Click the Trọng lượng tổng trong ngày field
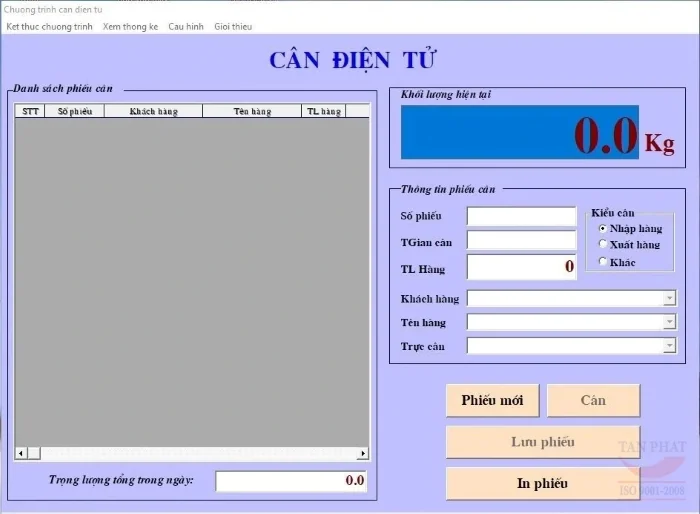Image resolution: width=700 pixels, height=514 pixels. 291,481
